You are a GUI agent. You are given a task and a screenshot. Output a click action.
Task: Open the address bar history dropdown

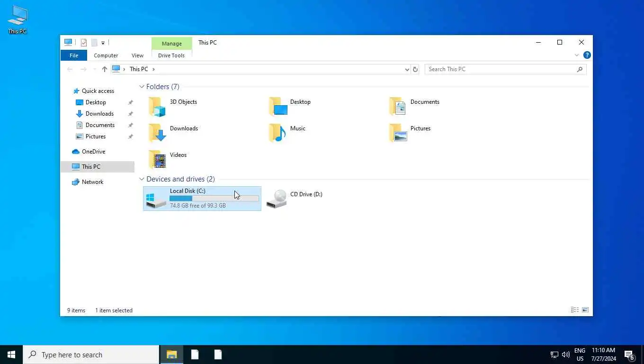tap(407, 69)
